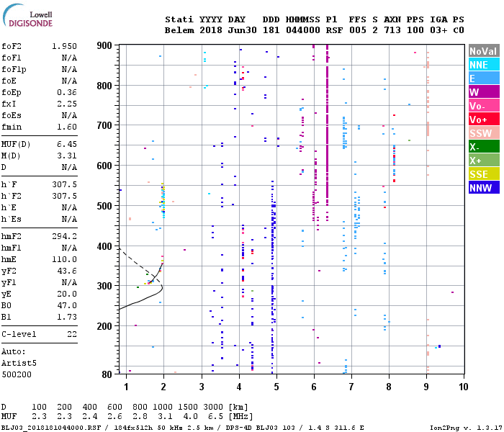Select the NNE legend color box
This screenshot has width=504, height=432.
click(x=484, y=65)
